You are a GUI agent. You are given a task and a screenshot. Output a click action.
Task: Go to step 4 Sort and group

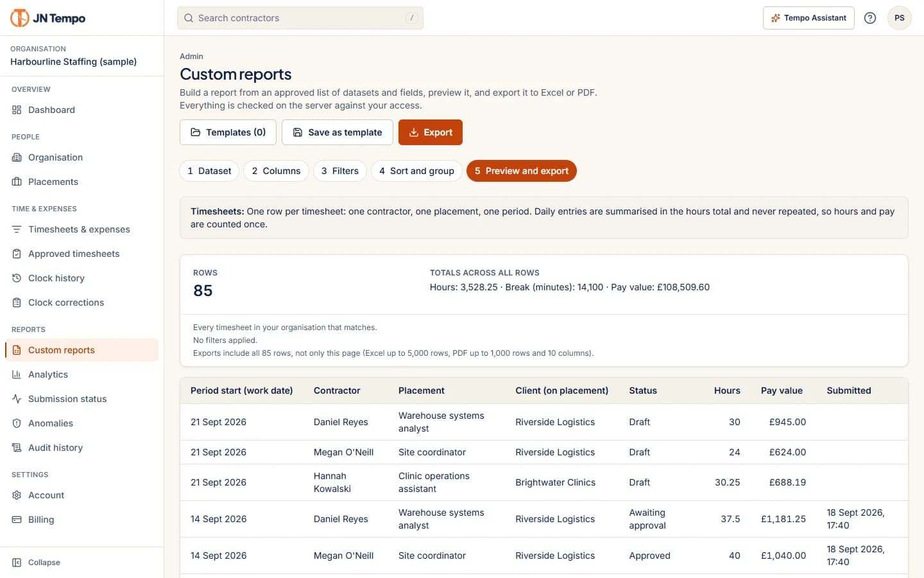coord(416,171)
